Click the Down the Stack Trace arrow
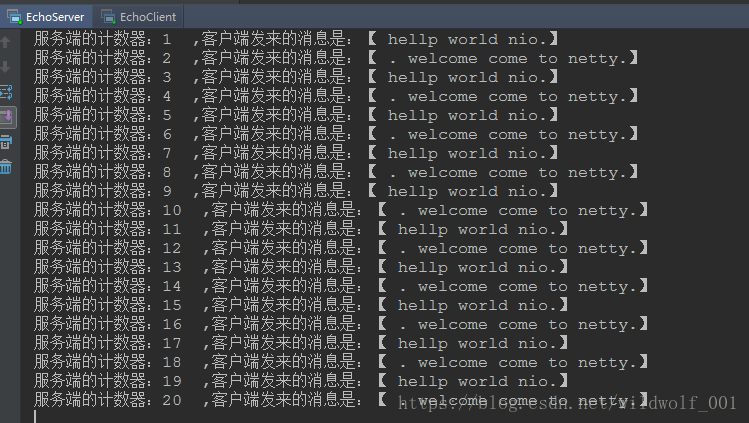Screen dimensions: 749x423 click(6, 67)
